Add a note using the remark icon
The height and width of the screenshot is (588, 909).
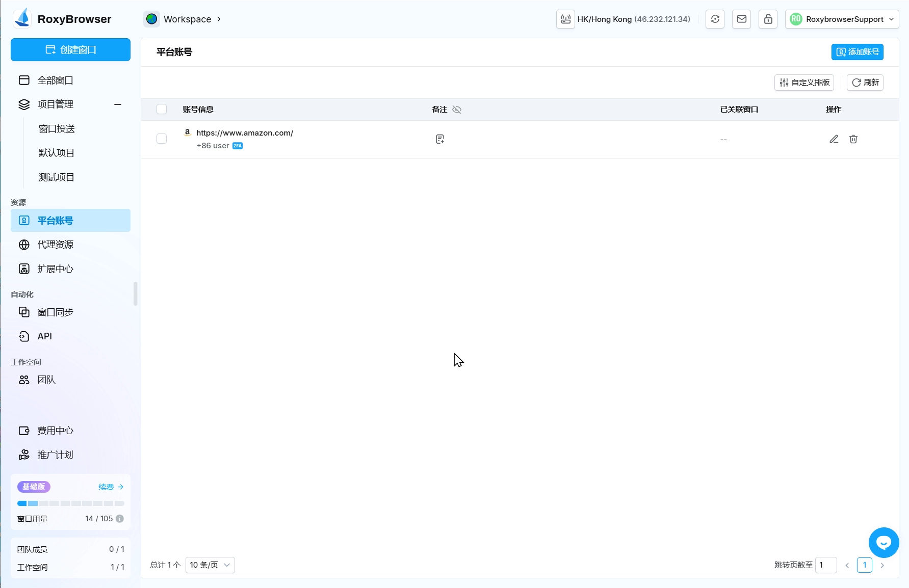pos(440,139)
